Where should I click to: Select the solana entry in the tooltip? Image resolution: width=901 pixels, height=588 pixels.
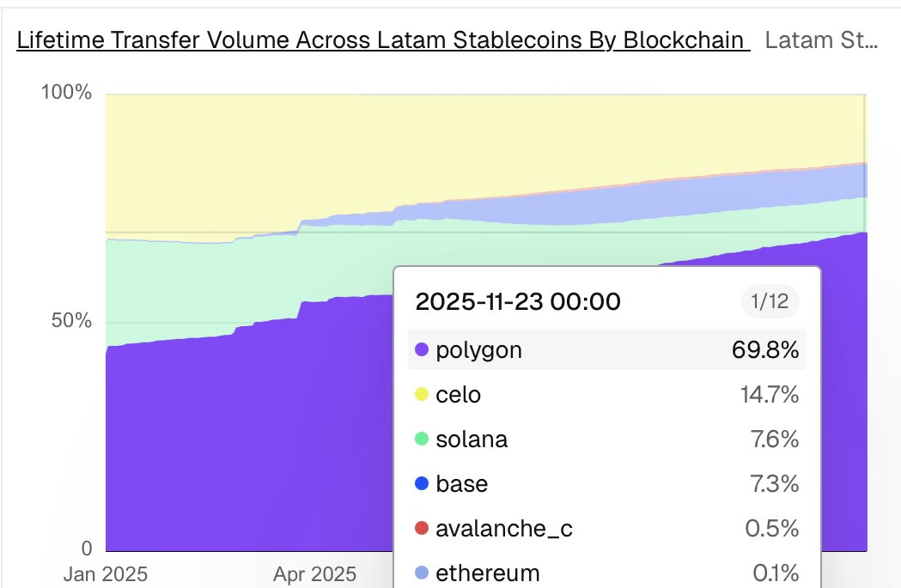(x=606, y=439)
